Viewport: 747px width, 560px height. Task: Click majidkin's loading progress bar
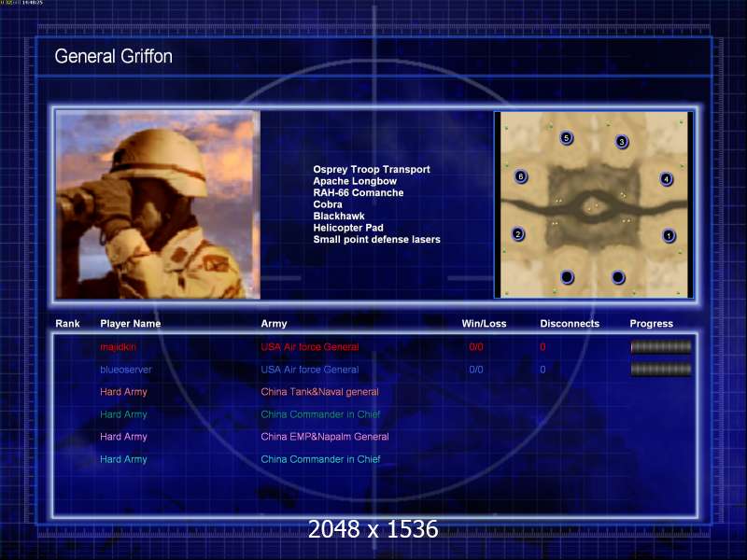661,347
